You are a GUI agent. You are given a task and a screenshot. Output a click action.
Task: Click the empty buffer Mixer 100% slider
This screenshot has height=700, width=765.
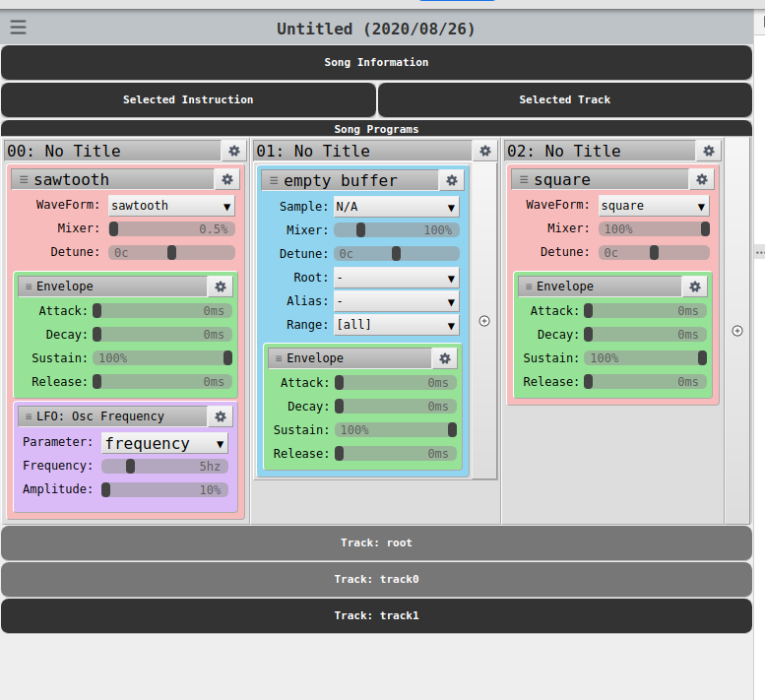(396, 230)
